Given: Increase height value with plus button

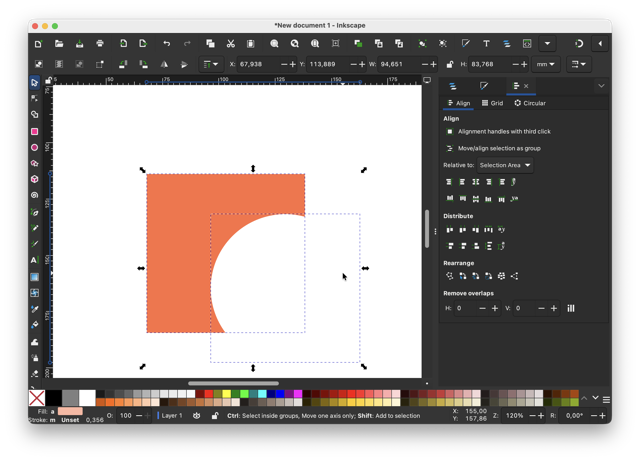Looking at the screenshot, I should [524, 64].
